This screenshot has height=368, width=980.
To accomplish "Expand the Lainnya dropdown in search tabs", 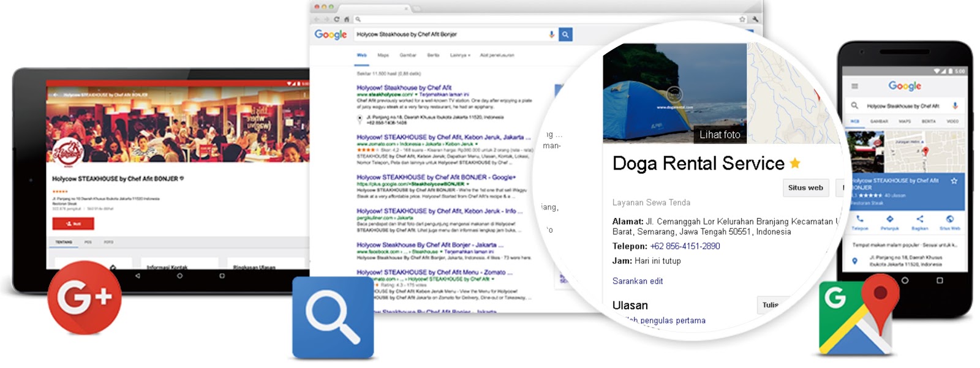I will point(460,55).
